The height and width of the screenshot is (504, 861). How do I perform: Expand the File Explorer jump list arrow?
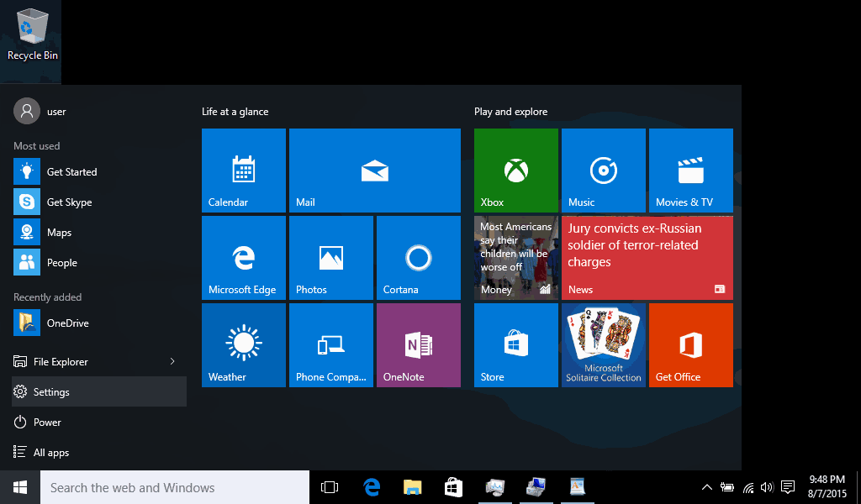(x=172, y=361)
